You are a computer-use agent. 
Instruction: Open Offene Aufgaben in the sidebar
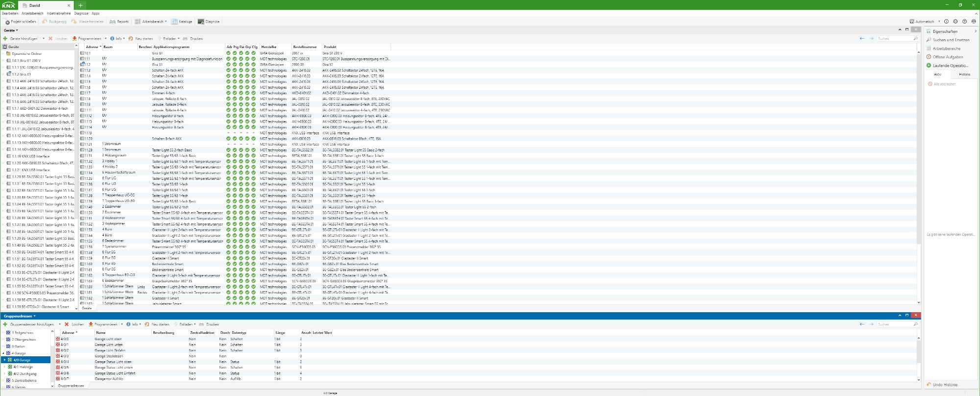[x=944, y=57]
